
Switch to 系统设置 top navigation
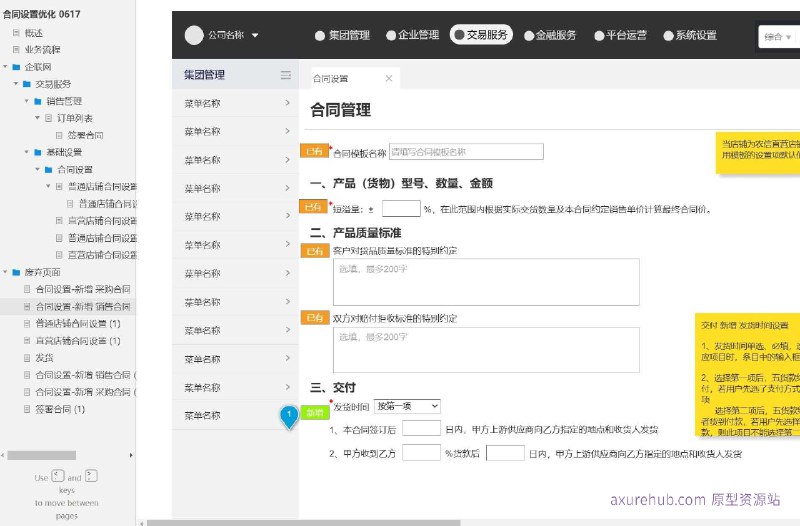pyautogui.click(x=690, y=35)
